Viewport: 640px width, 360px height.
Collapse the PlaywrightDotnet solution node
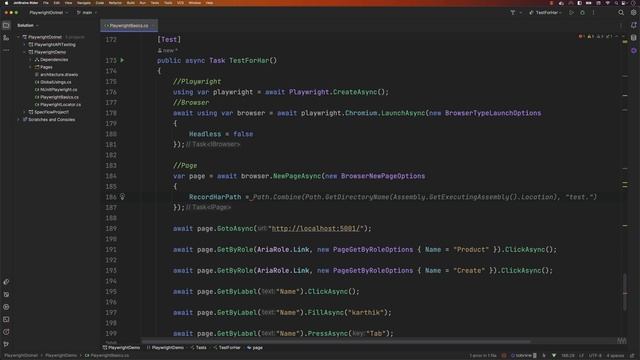(18, 37)
